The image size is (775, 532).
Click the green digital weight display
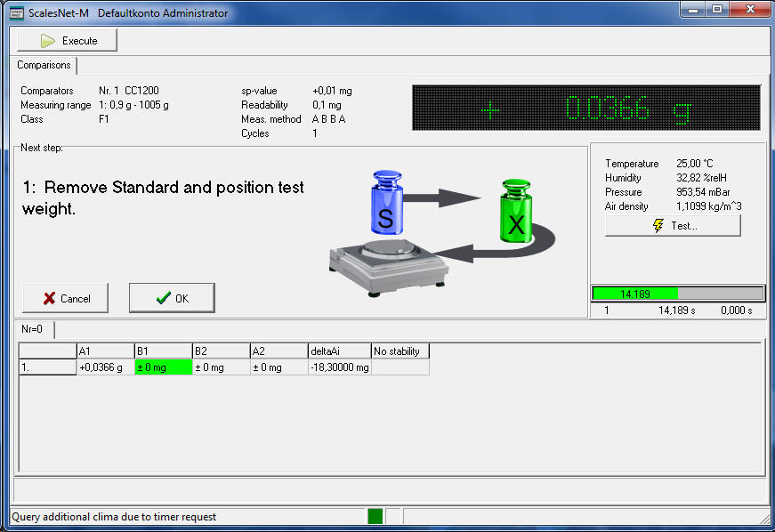585,109
